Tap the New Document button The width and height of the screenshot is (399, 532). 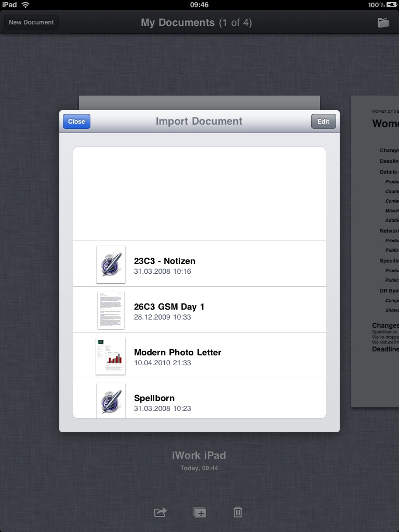coord(31,22)
